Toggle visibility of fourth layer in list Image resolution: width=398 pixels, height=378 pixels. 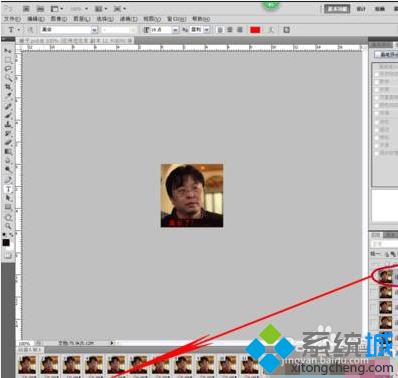[x=373, y=322]
